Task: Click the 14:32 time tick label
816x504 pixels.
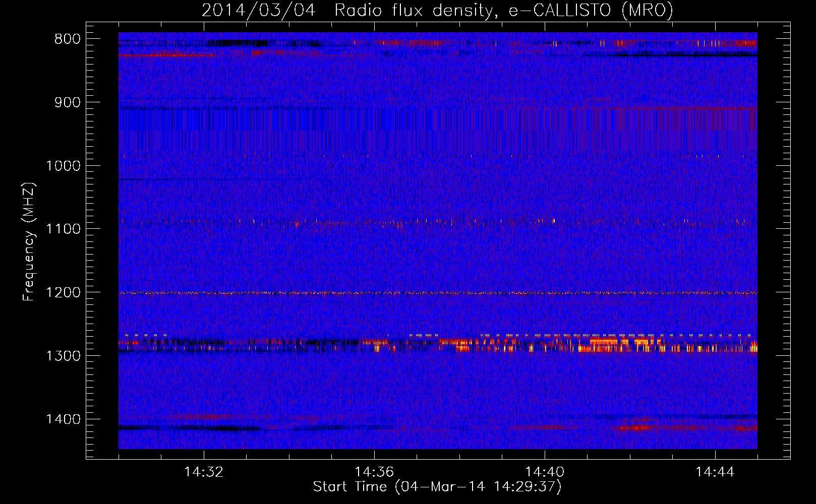Action: coord(204,472)
